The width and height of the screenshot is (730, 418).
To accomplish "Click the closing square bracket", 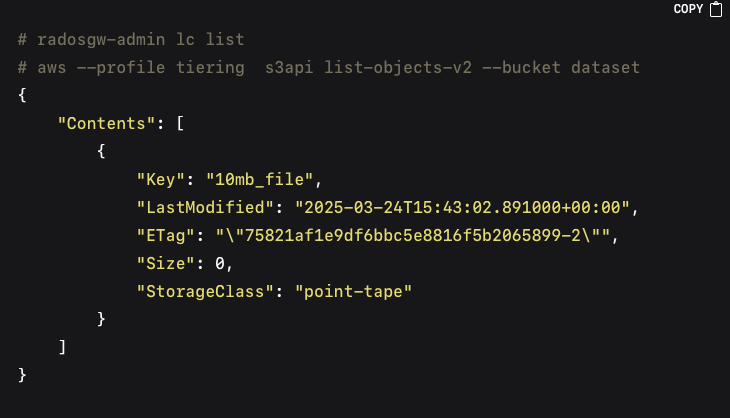I will pyautogui.click(x=62, y=347).
